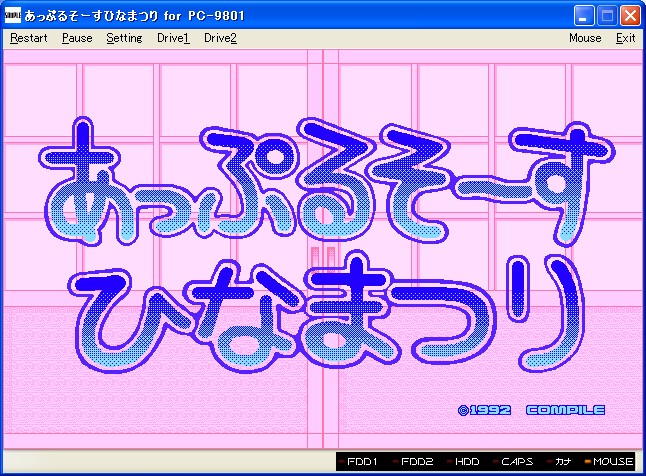Click the HDD activity indicator
646x476 pixels.
point(463,462)
